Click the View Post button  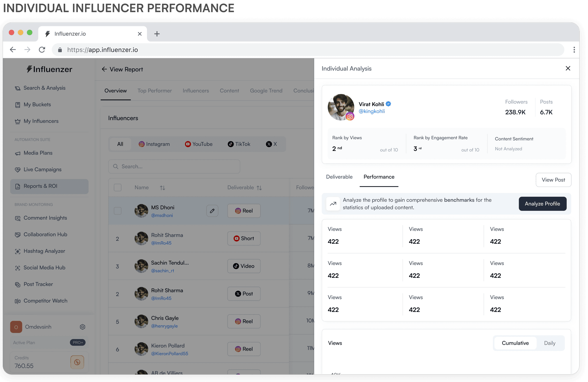pyautogui.click(x=553, y=180)
